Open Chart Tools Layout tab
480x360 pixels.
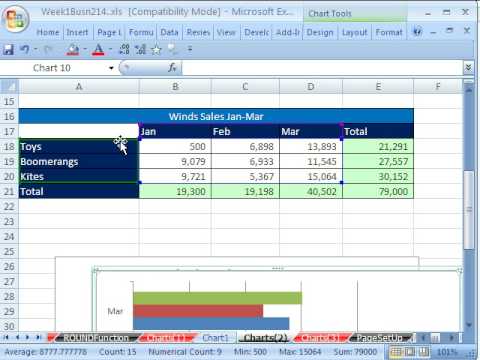[x=354, y=32]
